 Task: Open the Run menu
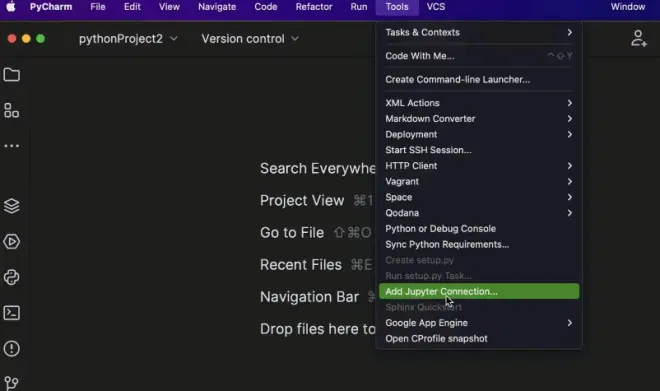[359, 7]
